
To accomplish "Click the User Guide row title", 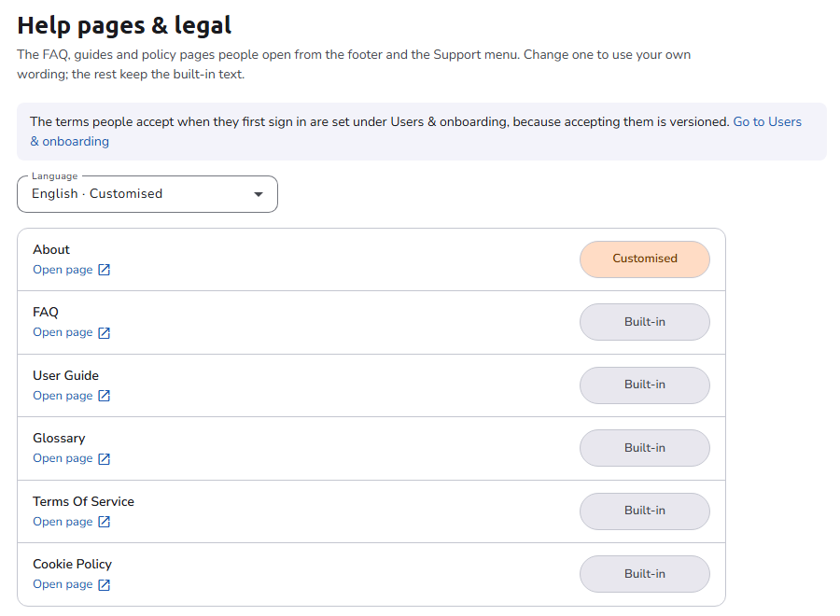I will pos(66,375).
